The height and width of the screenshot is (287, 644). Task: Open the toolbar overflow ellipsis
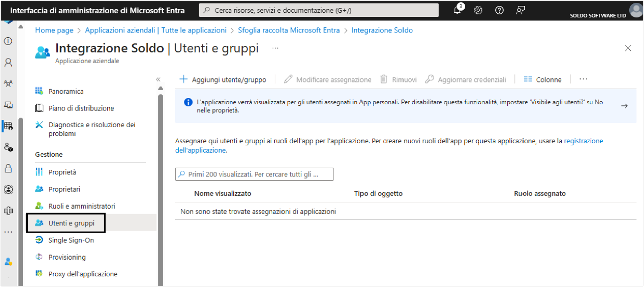(583, 79)
